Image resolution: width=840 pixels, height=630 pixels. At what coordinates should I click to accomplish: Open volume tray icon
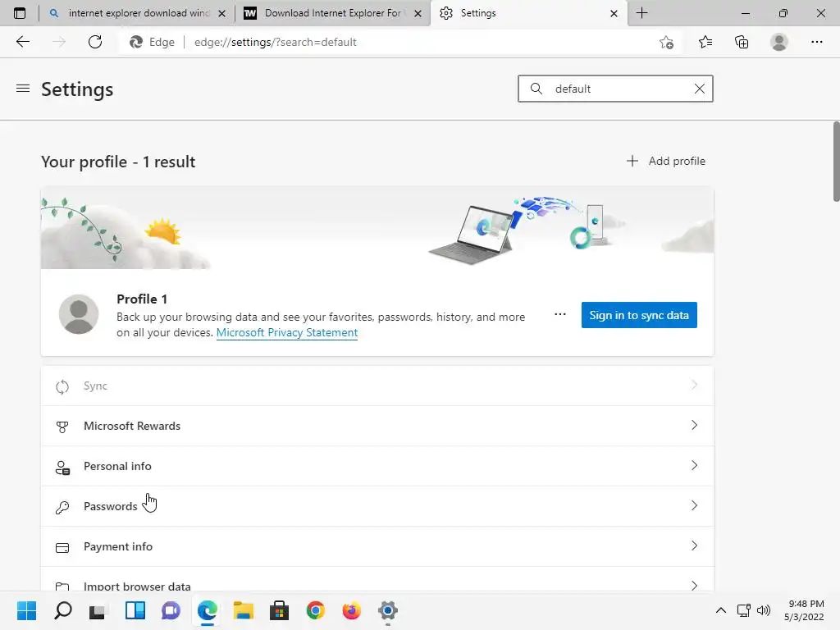point(764,610)
